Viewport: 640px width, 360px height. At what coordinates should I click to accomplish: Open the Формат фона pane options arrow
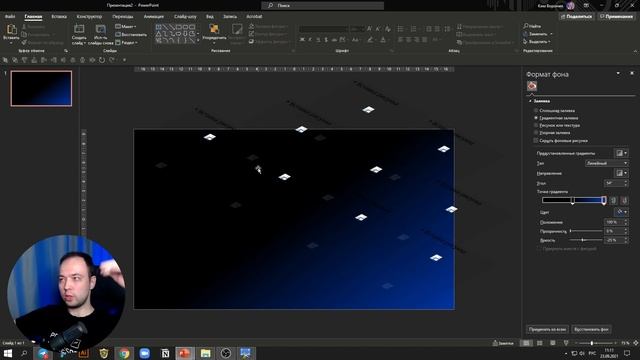coord(618,73)
